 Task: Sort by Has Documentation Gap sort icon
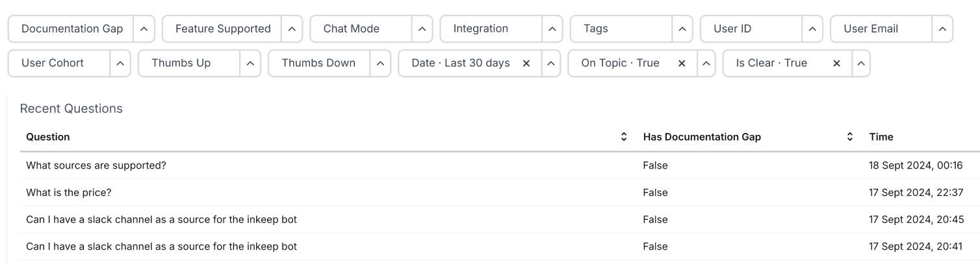849,137
